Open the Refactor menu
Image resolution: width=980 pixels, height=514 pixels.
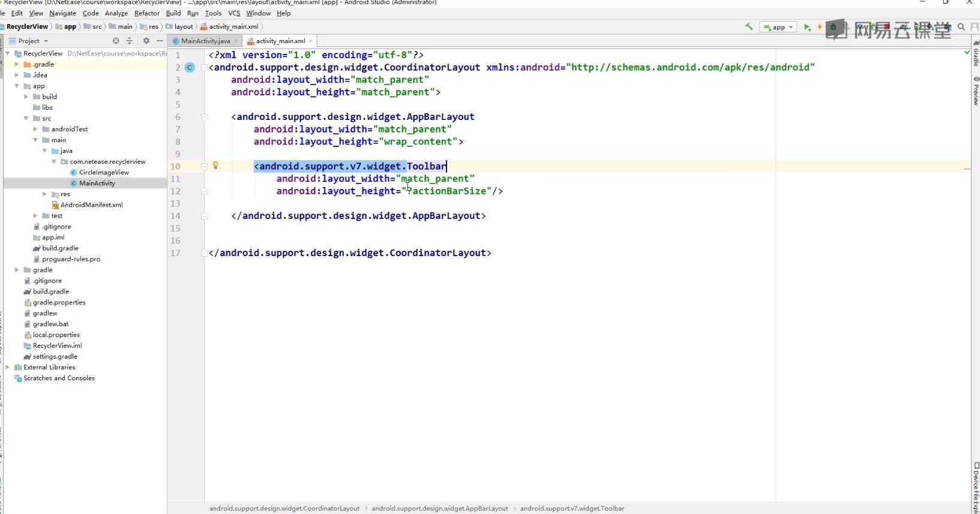coord(146,13)
